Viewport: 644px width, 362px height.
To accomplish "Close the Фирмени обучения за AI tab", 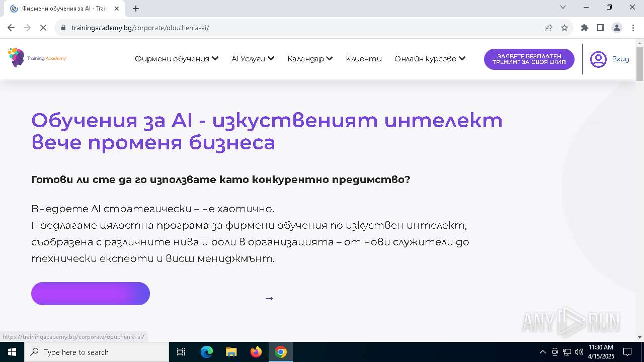I will pyautogui.click(x=117, y=9).
